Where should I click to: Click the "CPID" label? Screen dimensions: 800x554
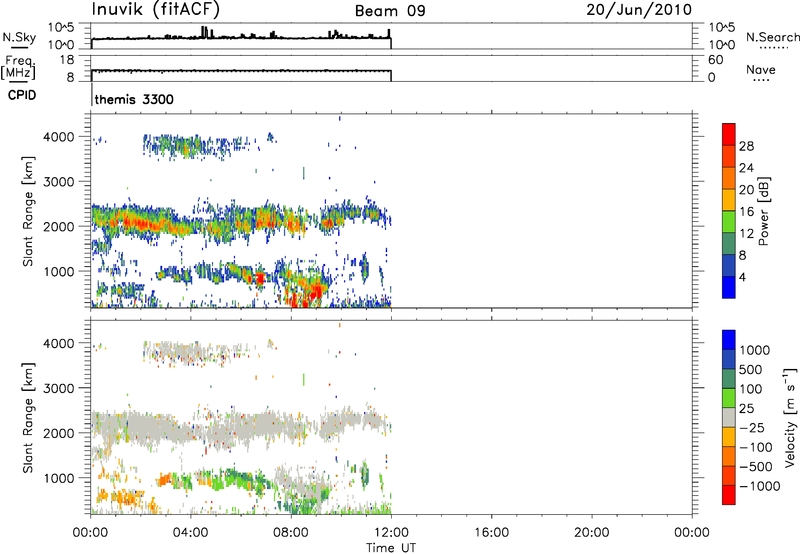click(22, 95)
